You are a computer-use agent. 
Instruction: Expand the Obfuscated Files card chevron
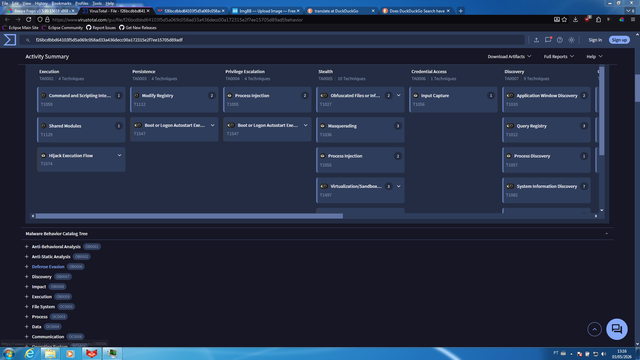[398, 96]
